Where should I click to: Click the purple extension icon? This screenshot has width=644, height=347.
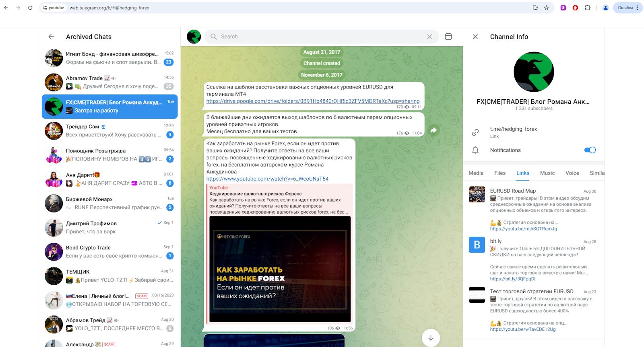[563, 8]
